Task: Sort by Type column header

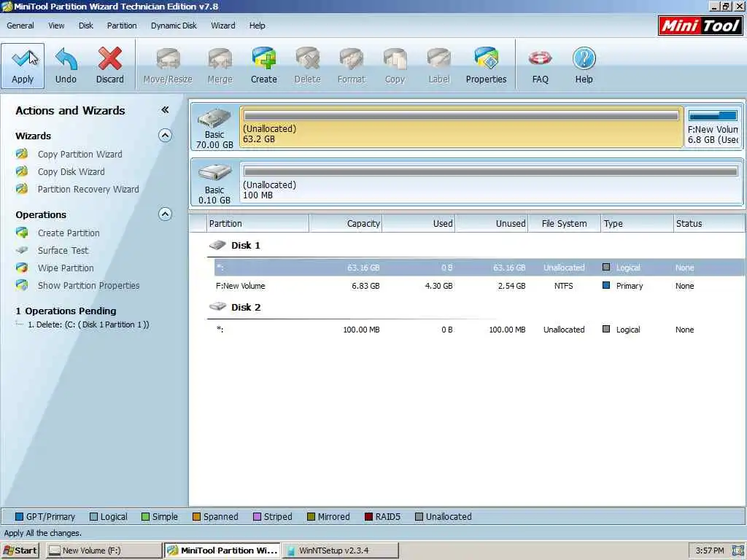Action: (x=637, y=223)
